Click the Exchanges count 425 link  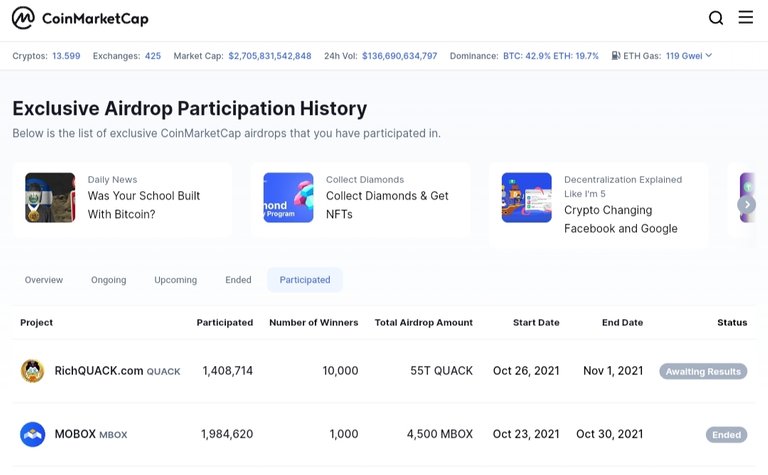pos(153,56)
